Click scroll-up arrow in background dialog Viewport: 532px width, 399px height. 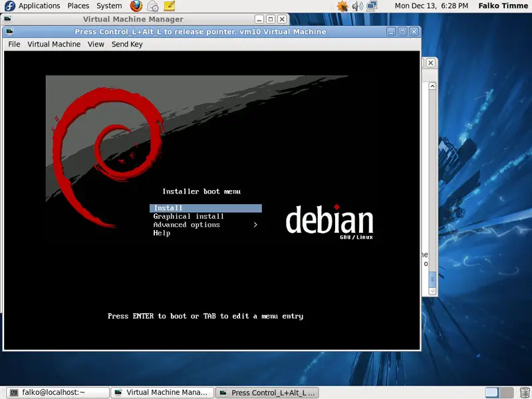point(432,86)
